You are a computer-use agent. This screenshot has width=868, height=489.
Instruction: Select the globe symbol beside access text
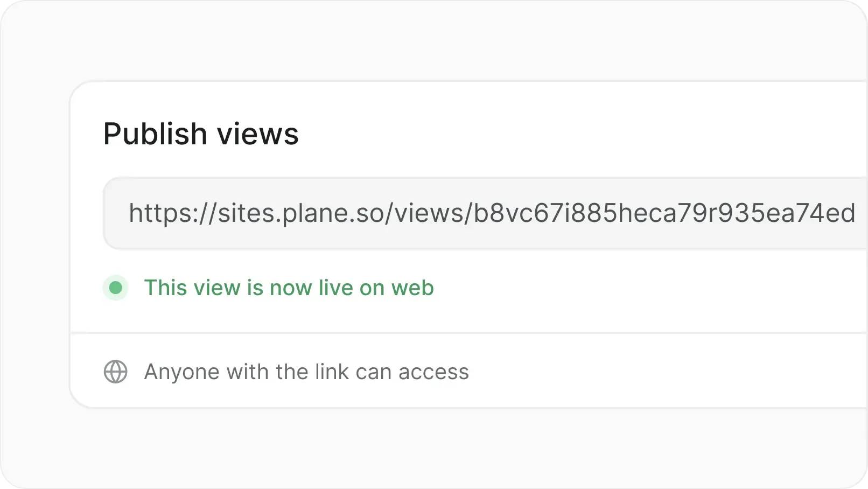tap(115, 371)
